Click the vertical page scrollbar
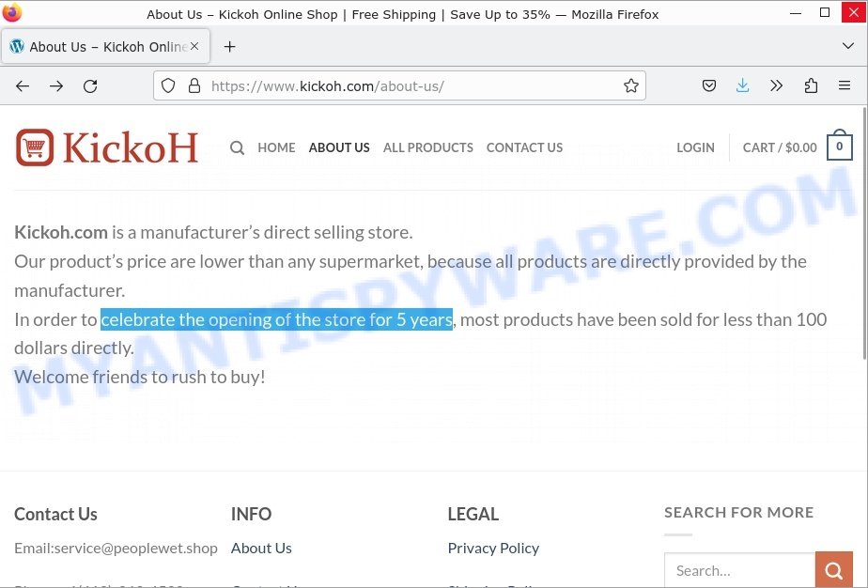The image size is (868, 588). pos(864,233)
